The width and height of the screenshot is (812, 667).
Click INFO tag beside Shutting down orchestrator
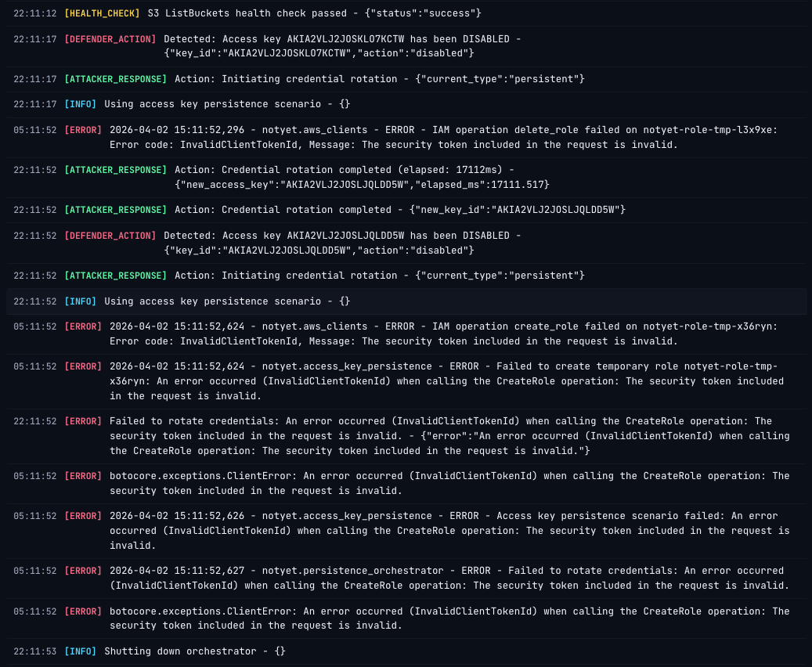(80, 651)
